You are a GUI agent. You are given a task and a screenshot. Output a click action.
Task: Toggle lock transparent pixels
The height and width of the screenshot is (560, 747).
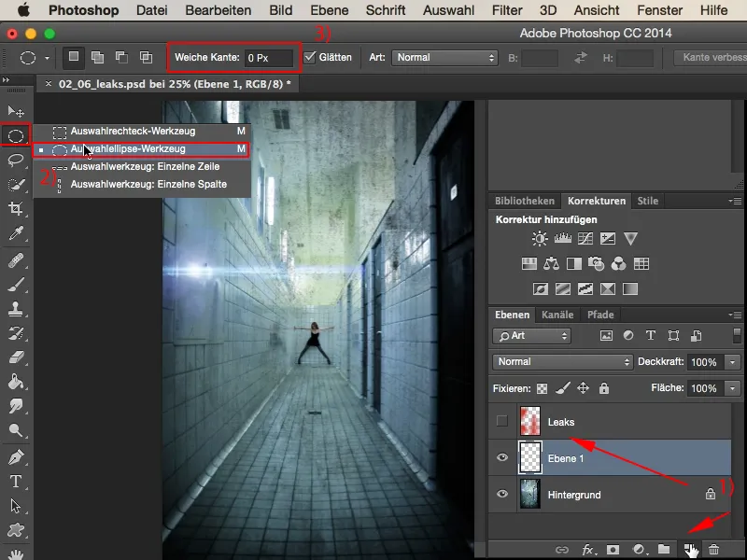pyautogui.click(x=542, y=388)
